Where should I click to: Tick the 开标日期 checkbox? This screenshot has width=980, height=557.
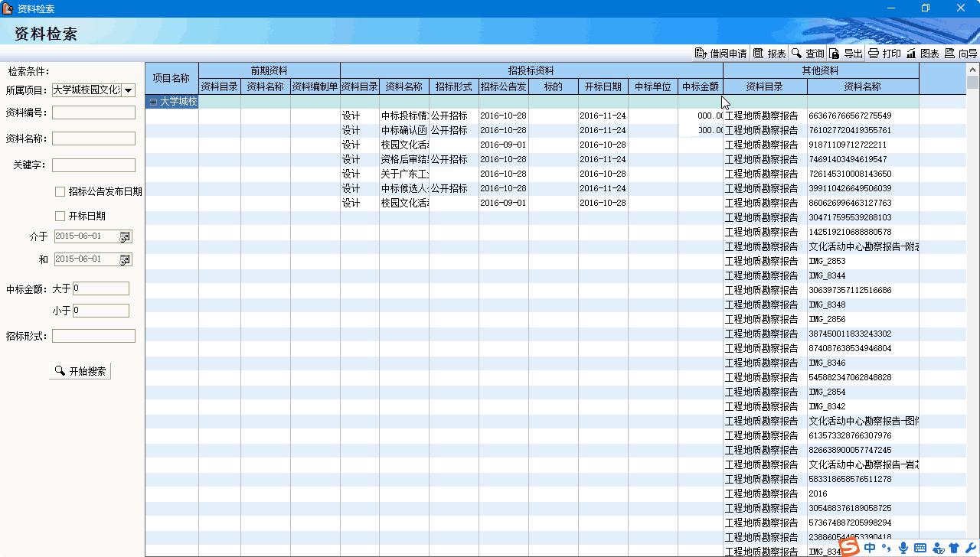[x=60, y=217]
